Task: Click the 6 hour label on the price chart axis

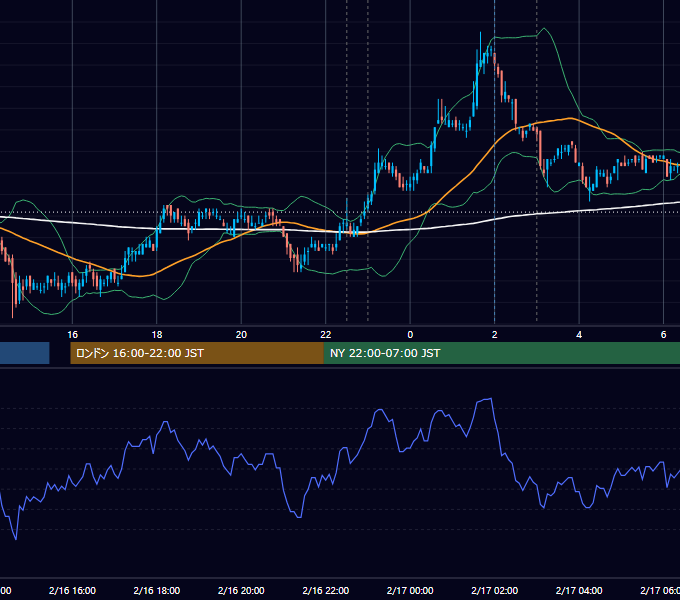Action: [663, 334]
